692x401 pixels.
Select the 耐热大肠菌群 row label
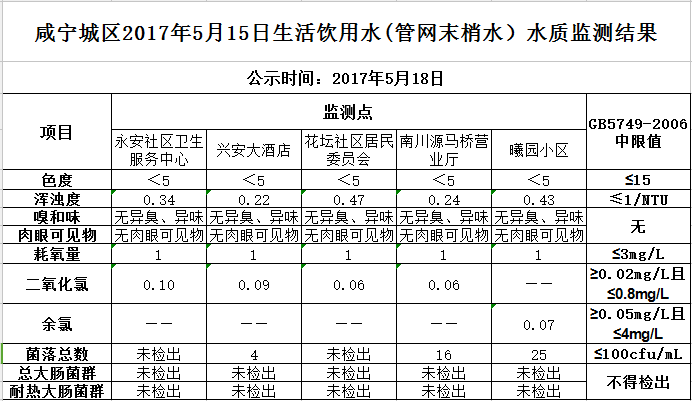click(57, 391)
